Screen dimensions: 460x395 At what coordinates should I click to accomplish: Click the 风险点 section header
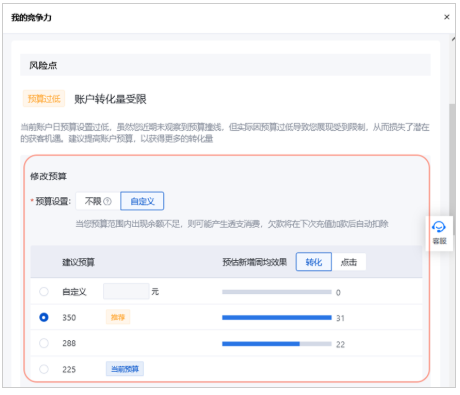225,65
